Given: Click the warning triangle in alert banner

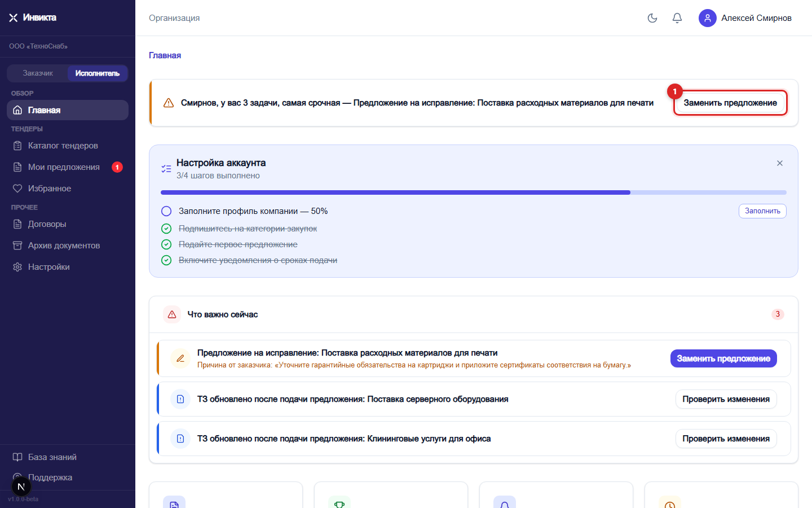Looking at the screenshot, I should coord(168,103).
